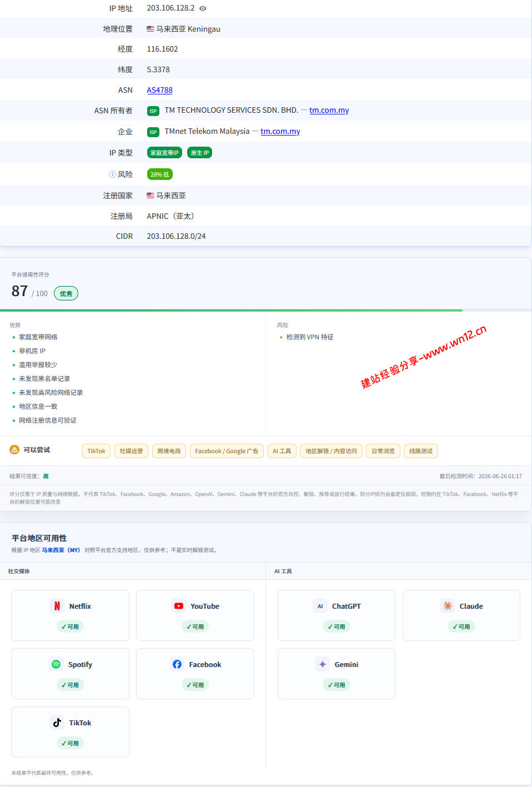
Task: Open tm.com.my link in enterprise row
Action: pyautogui.click(x=280, y=131)
